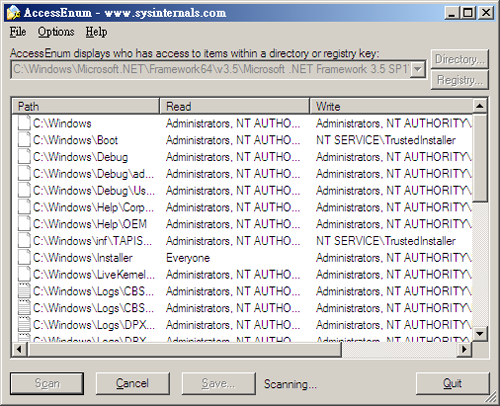500x406 pixels.
Task: Click the icon beside C:\Windows\Help\Corp...
Action: [24, 207]
